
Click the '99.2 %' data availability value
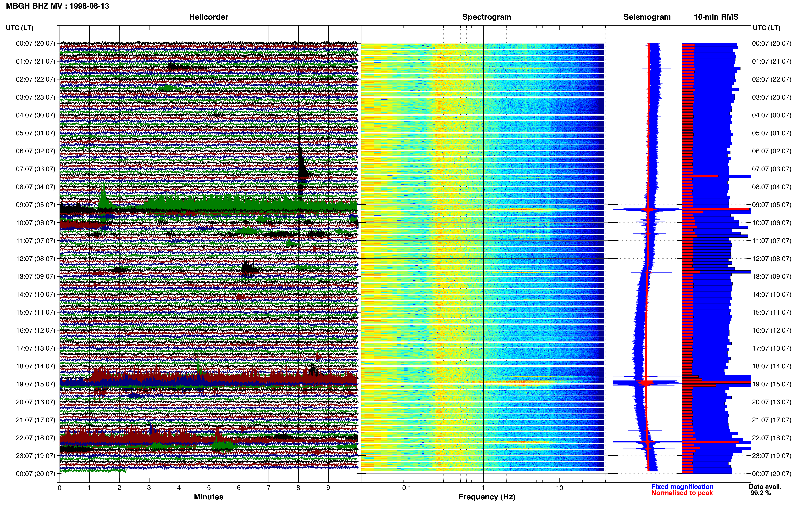pyautogui.click(x=761, y=493)
